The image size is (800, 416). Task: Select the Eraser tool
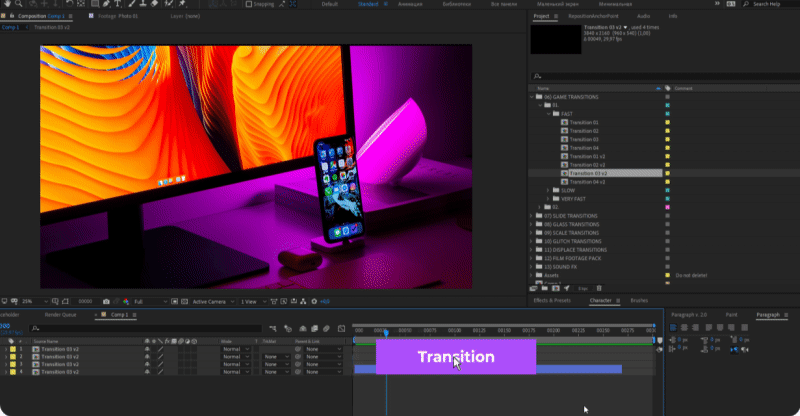(154, 4)
